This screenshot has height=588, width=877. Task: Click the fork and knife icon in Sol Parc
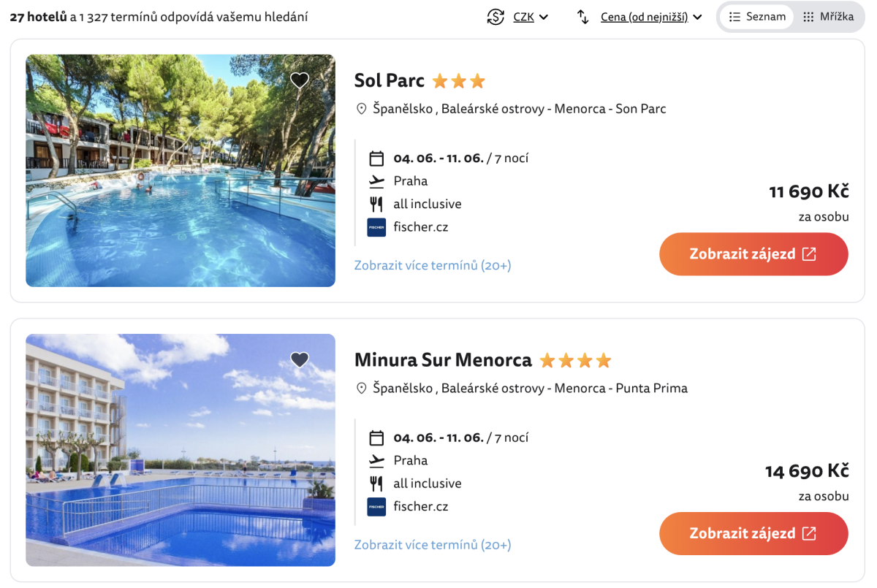[376, 205]
